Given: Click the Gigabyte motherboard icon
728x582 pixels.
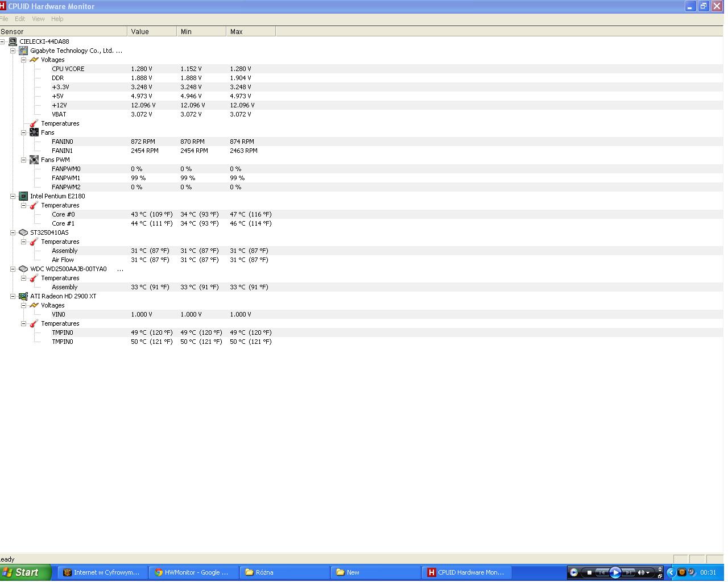Looking at the screenshot, I should click(x=23, y=51).
